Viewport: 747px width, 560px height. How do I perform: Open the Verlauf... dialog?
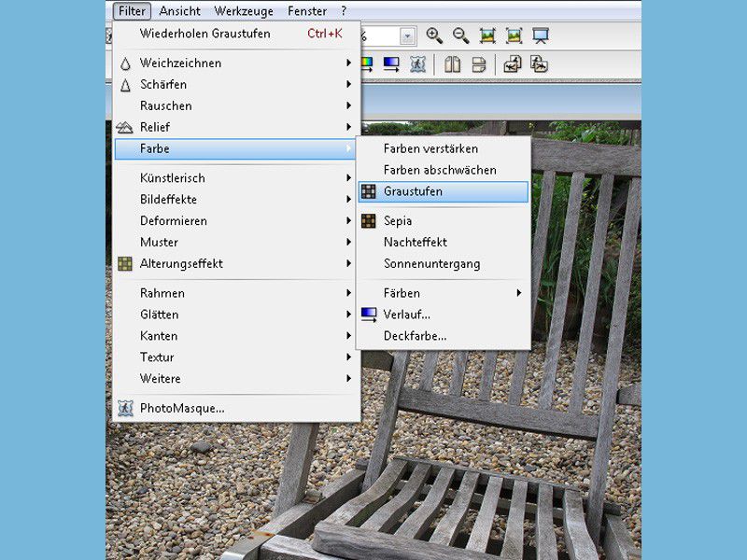click(x=443, y=315)
